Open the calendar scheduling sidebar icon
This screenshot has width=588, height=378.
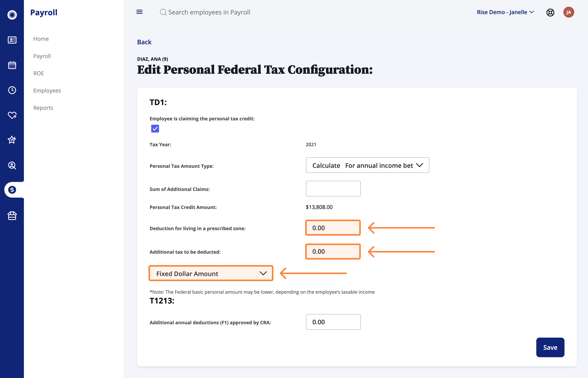click(x=12, y=65)
